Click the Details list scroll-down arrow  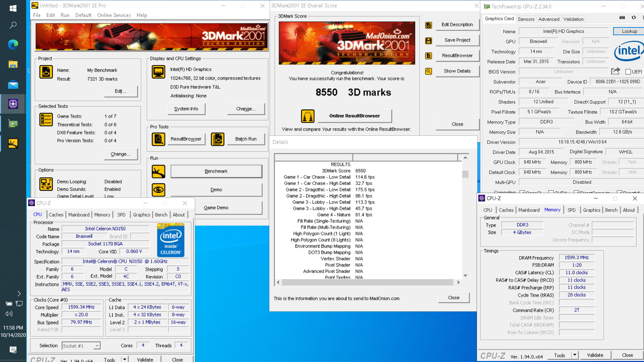[x=465, y=275]
